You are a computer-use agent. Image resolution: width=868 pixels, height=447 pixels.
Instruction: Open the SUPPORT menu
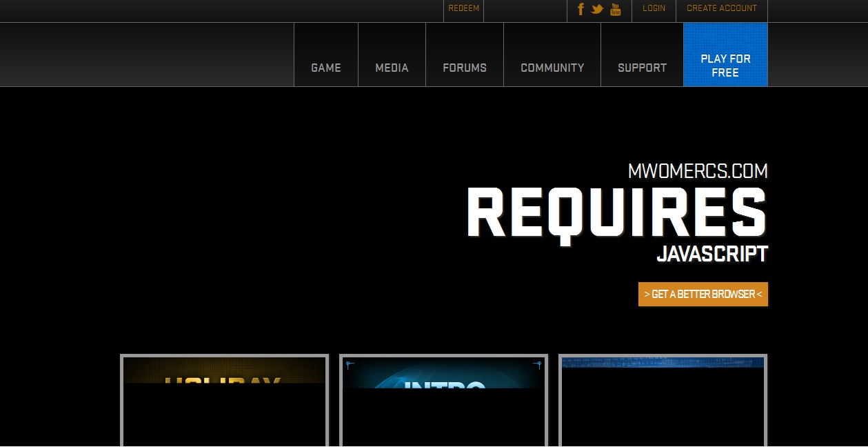point(642,54)
